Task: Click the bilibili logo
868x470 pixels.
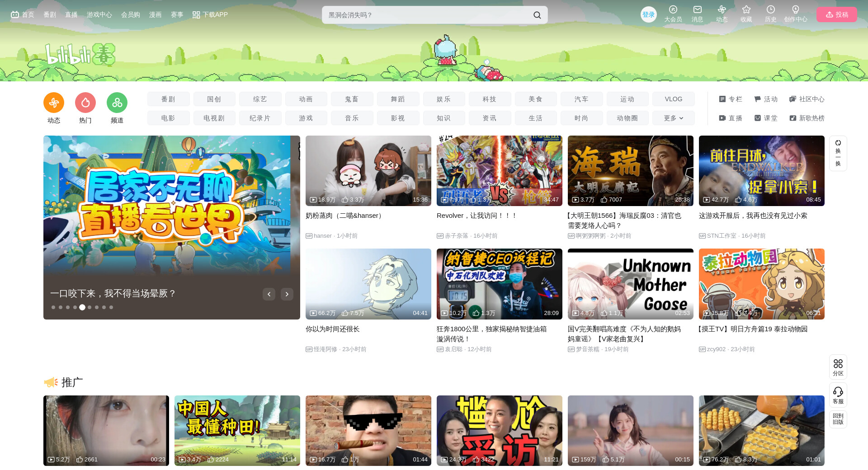Action: point(80,55)
